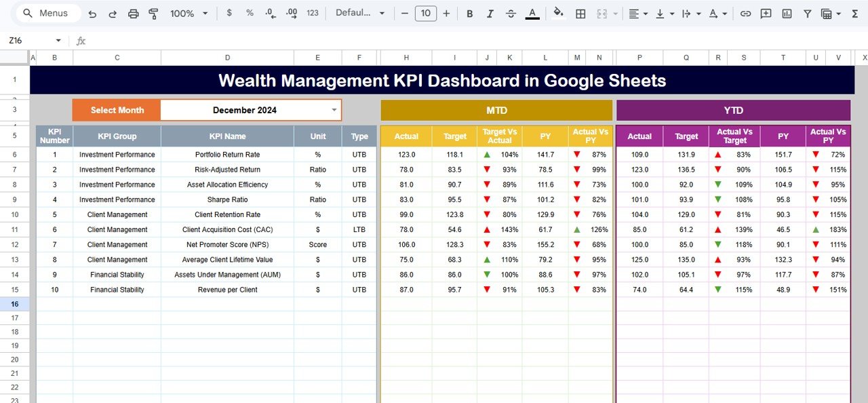Apply the Format as percent icon

point(250,13)
